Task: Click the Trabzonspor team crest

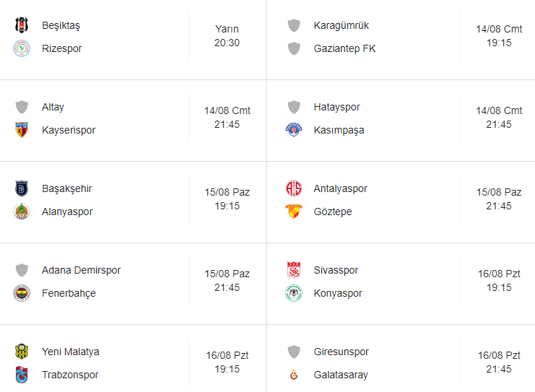Action: [22, 375]
